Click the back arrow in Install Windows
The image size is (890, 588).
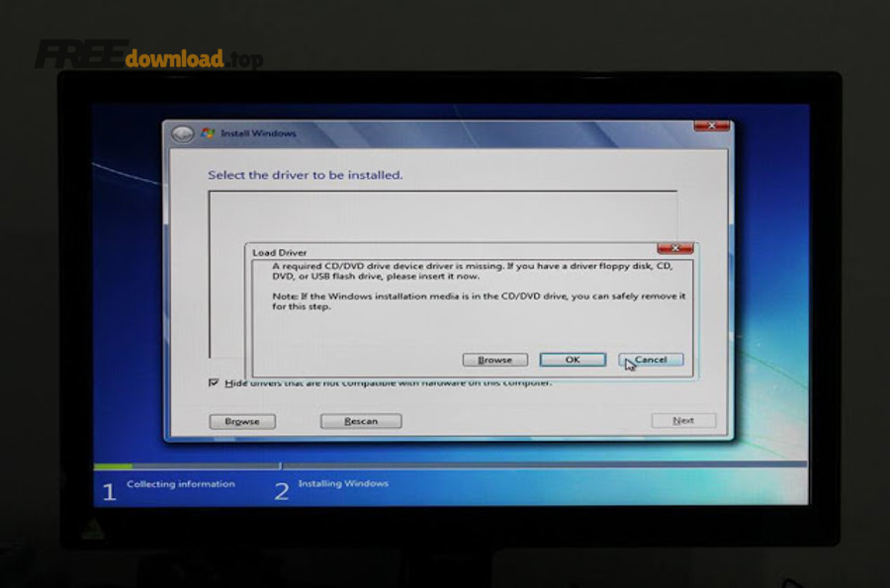(x=183, y=133)
